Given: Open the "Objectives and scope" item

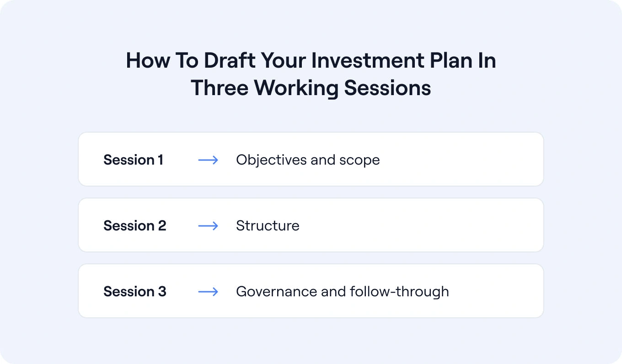Looking at the screenshot, I should [x=307, y=160].
